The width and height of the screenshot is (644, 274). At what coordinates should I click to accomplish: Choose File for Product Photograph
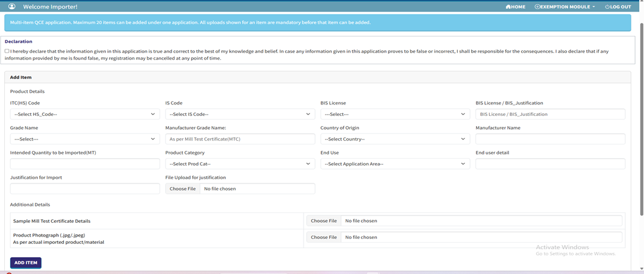[x=324, y=237]
